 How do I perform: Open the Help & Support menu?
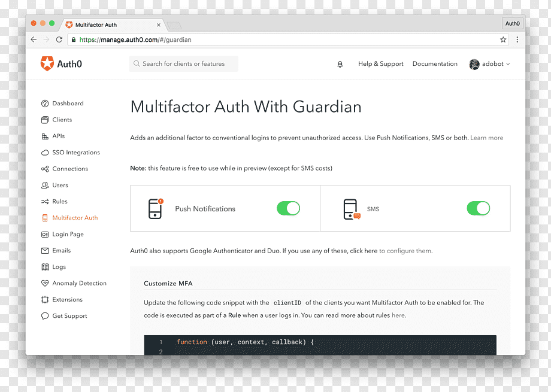tap(380, 64)
